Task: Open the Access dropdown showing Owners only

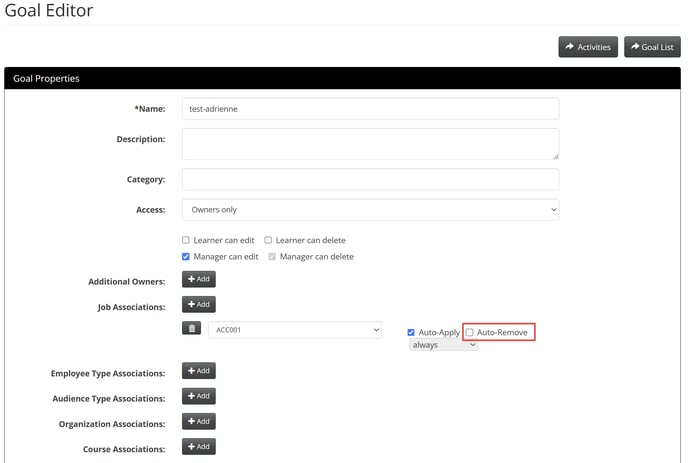Action: [370, 210]
